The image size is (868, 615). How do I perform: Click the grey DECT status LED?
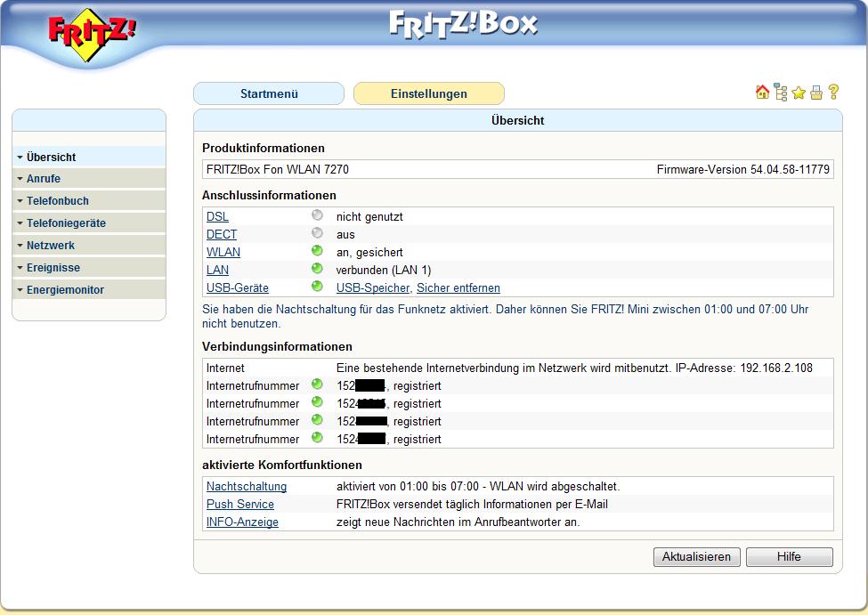(317, 232)
